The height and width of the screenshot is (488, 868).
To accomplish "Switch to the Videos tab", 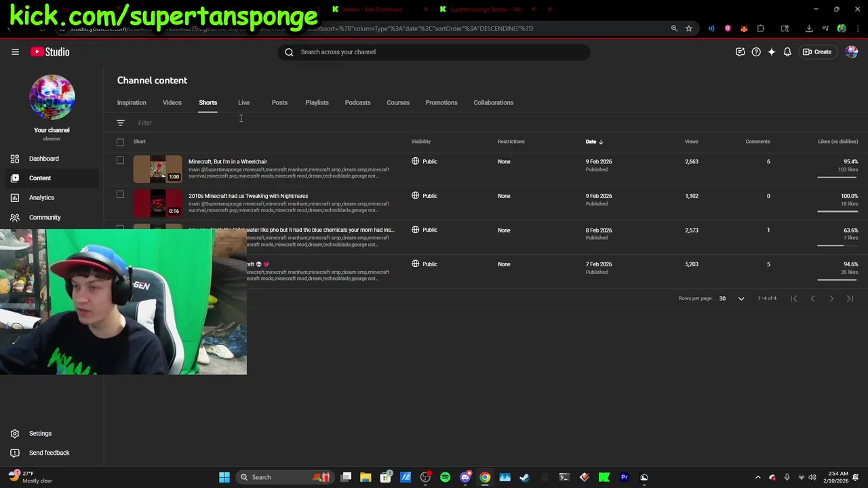I will click(172, 102).
